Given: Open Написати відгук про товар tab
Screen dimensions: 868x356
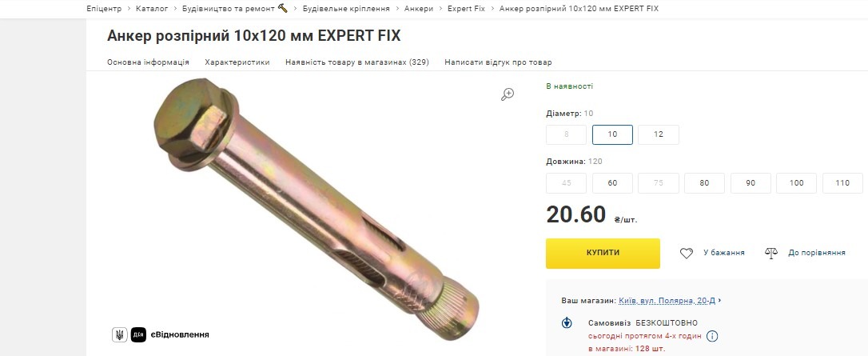Looking at the screenshot, I should [x=498, y=62].
